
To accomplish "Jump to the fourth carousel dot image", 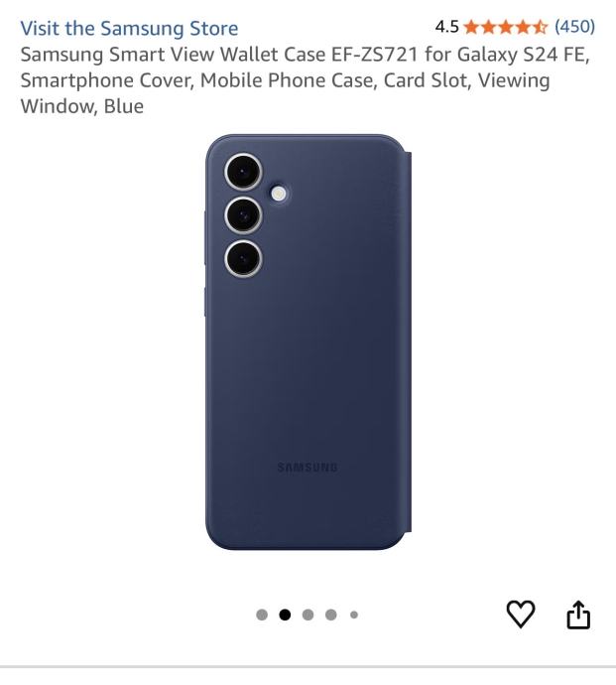I will point(331,615).
